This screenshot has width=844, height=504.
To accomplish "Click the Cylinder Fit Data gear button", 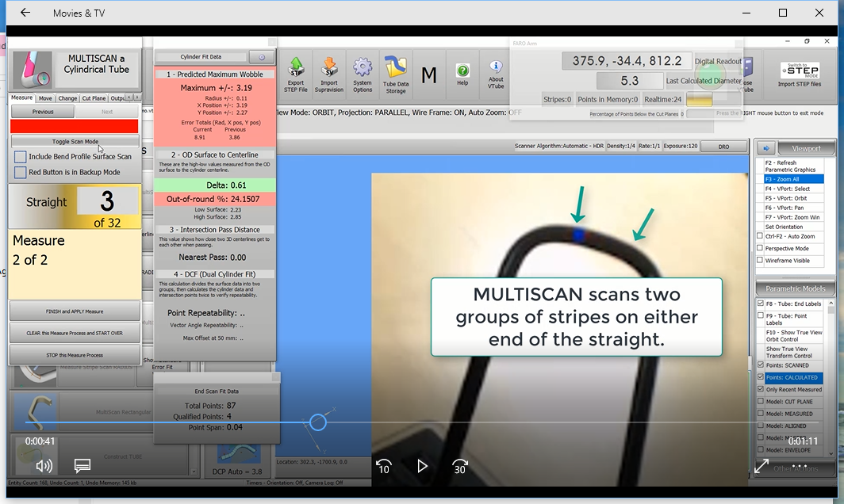I will 262,57.
